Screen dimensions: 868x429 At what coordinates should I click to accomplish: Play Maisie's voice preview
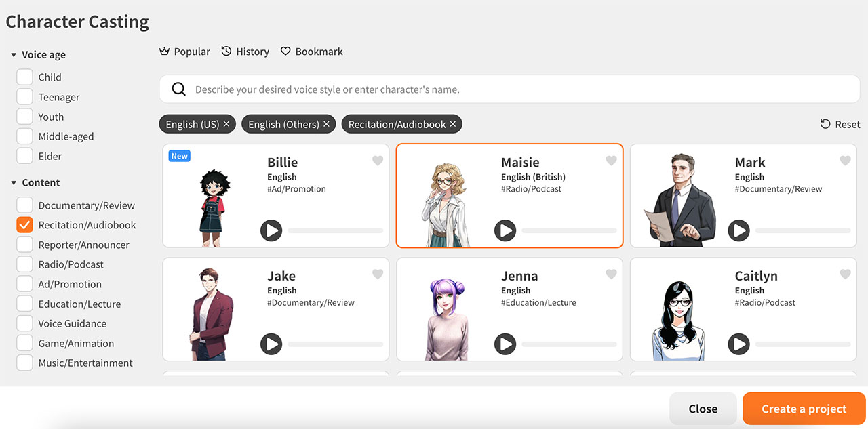(505, 230)
